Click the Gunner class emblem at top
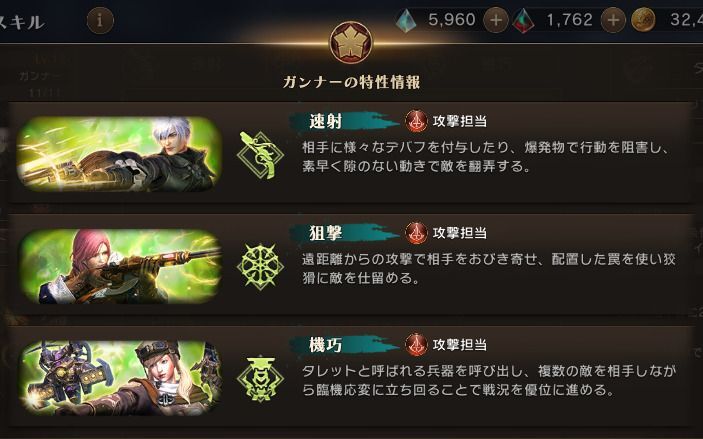Image resolution: width=703 pixels, height=439 pixels. [351, 43]
